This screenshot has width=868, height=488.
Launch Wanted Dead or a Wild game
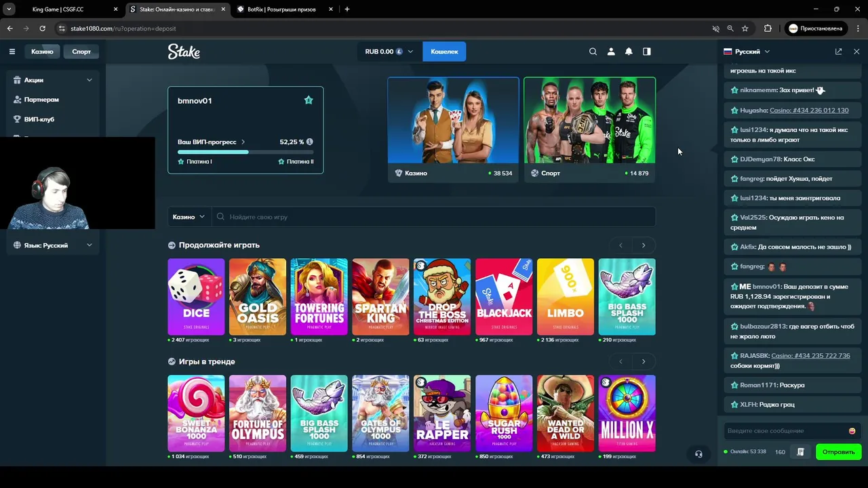click(x=566, y=413)
